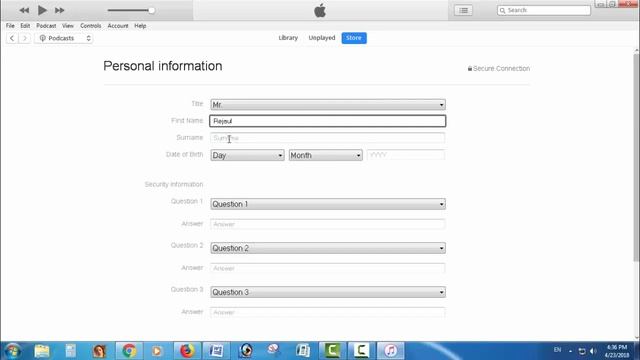Expand the Question 2 dropdown
Image resolution: width=640 pixels, height=360 pixels.
pyautogui.click(x=328, y=248)
